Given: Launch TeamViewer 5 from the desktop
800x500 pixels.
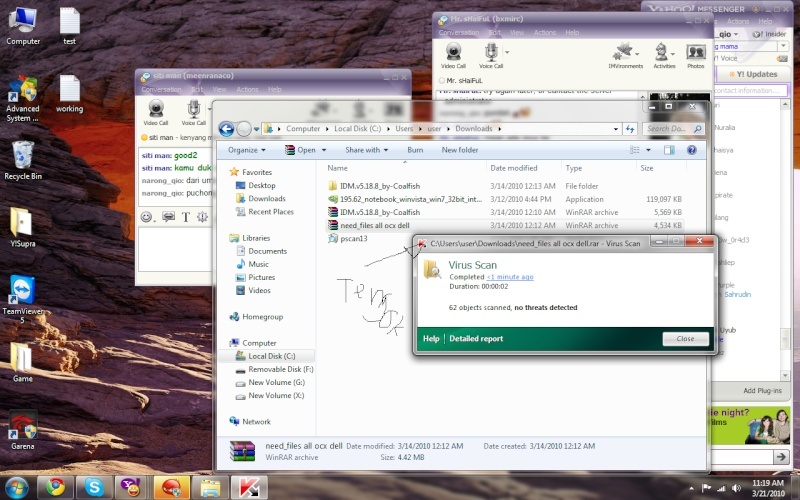Looking at the screenshot, I should (22, 299).
